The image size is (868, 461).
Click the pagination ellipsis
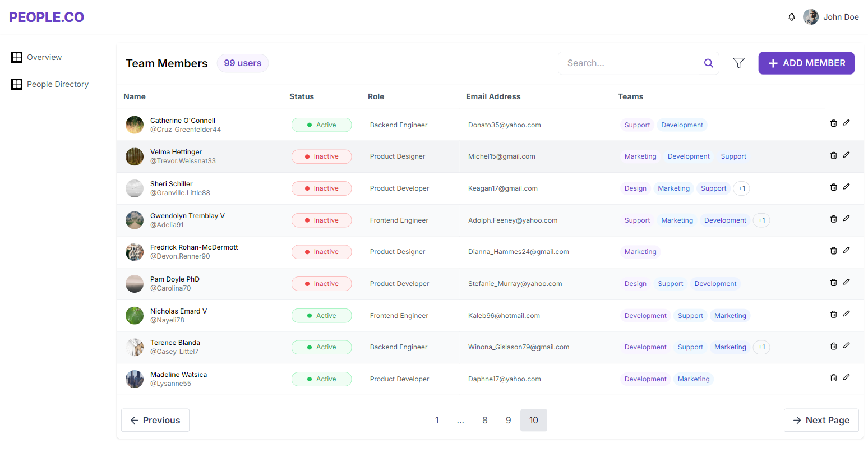[460, 420]
